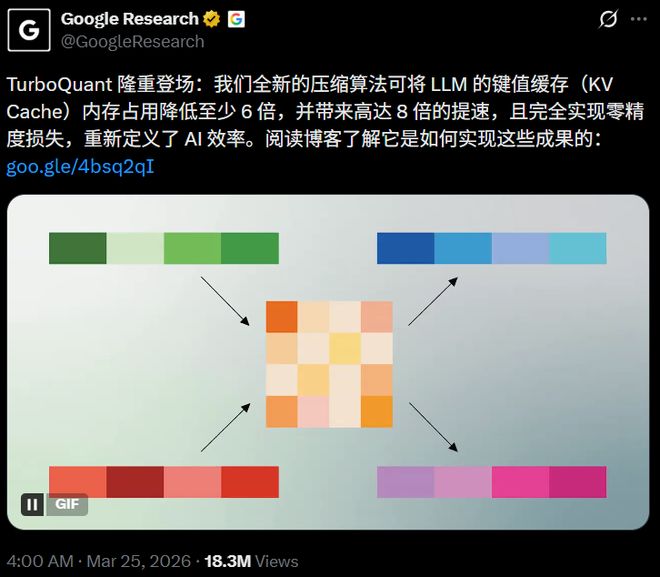Click the GIF label badge
This screenshot has height=577, width=660.
pyautogui.click(x=68, y=505)
